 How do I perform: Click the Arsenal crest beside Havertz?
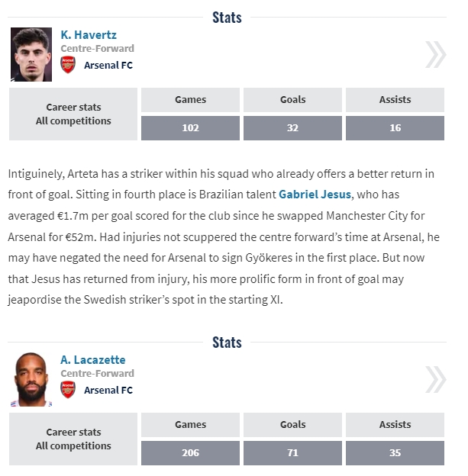(68, 65)
